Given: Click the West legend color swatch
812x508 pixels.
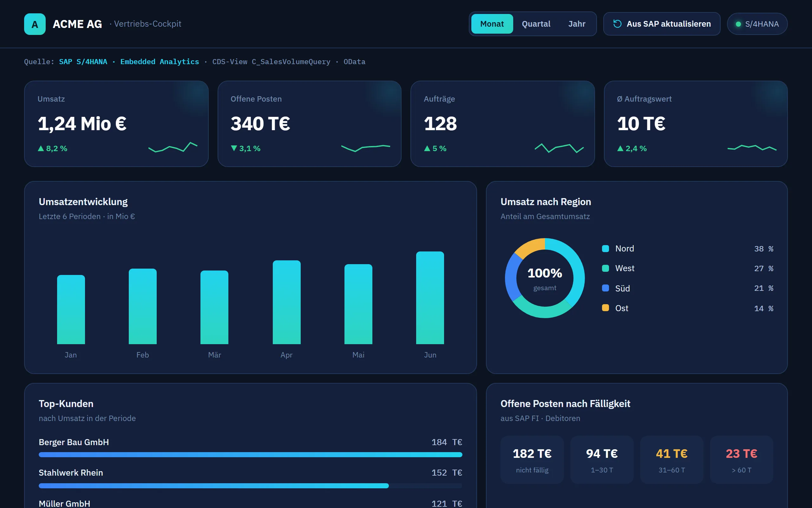Looking at the screenshot, I should pyautogui.click(x=606, y=268).
